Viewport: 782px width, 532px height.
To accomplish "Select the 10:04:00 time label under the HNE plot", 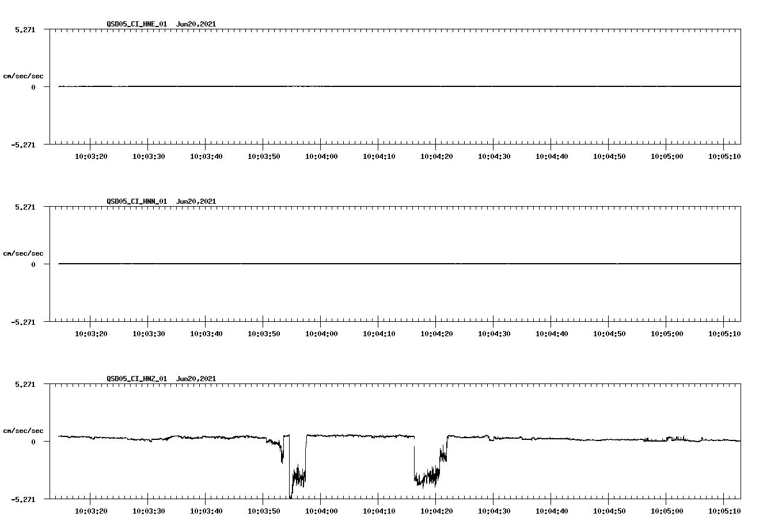I will click(x=321, y=157).
